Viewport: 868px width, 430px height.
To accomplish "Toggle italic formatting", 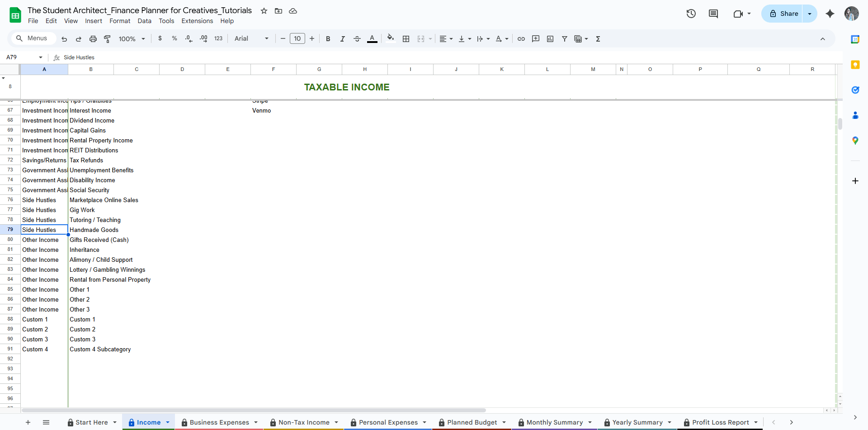I will click(x=343, y=39).
